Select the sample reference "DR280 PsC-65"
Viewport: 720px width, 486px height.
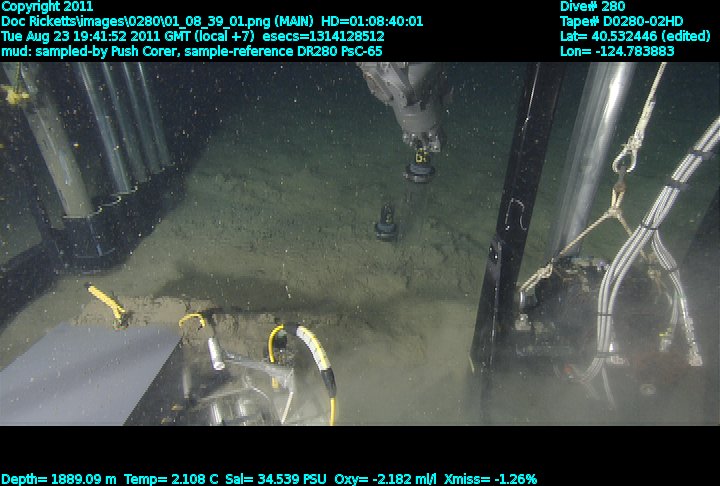(x=340, y=51)
